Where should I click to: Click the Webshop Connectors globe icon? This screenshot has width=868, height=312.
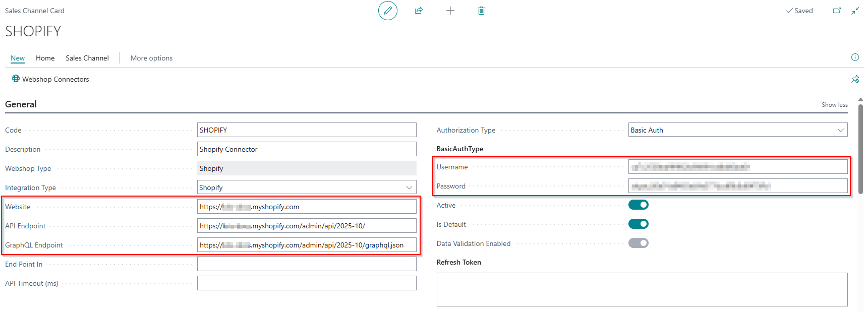click(16, 79)
